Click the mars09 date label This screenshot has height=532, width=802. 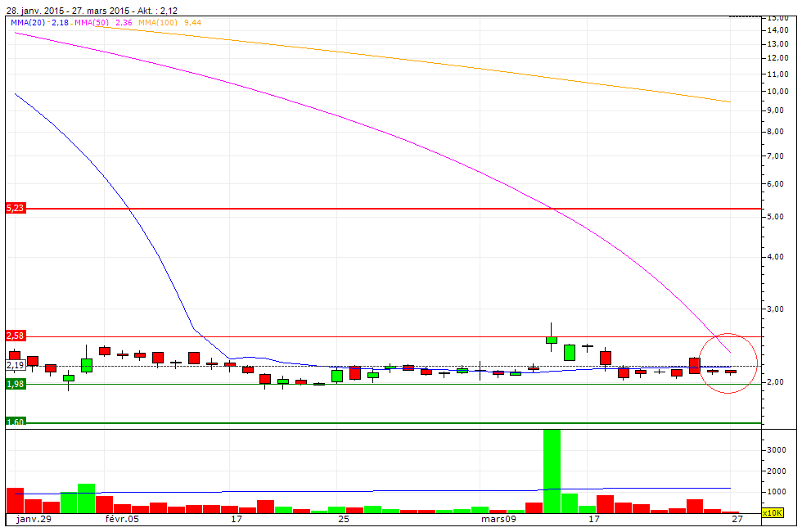pos(498,519)
